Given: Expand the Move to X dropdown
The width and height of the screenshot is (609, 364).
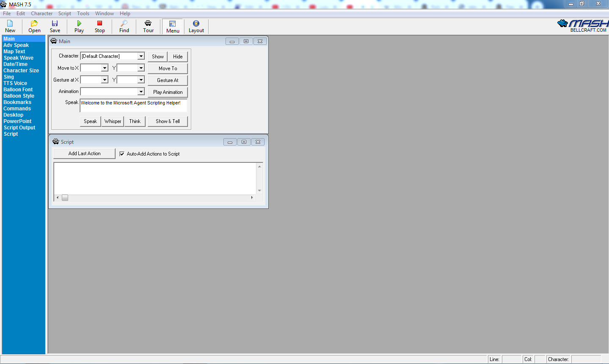Looking at the screenshot, I should [x=105, y=68].
